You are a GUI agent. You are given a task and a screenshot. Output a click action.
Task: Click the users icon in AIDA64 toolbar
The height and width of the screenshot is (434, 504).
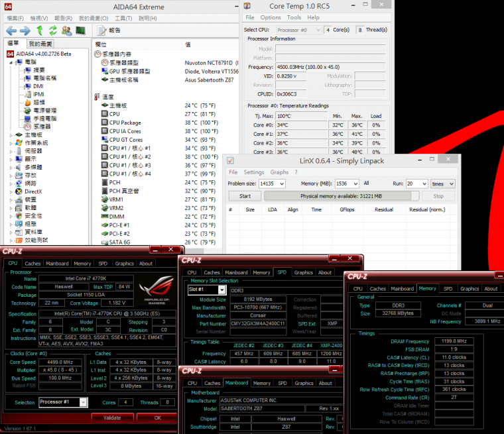(x=67, y=30)
